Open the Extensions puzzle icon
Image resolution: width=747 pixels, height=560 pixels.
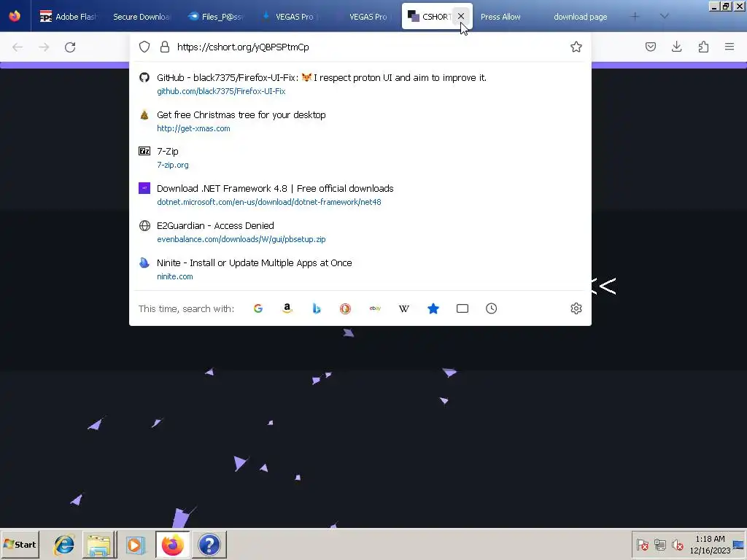(703, 47)
